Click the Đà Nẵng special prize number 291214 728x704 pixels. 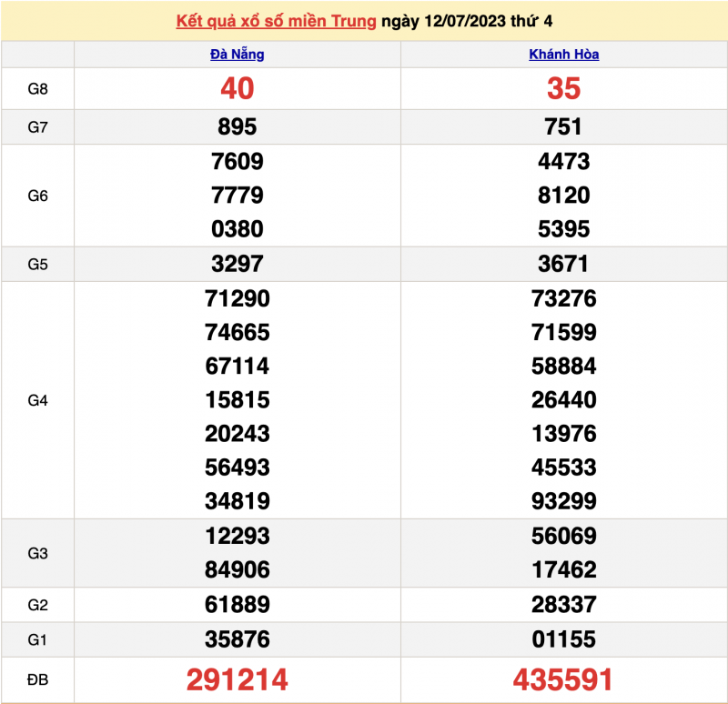click(237, 679)
